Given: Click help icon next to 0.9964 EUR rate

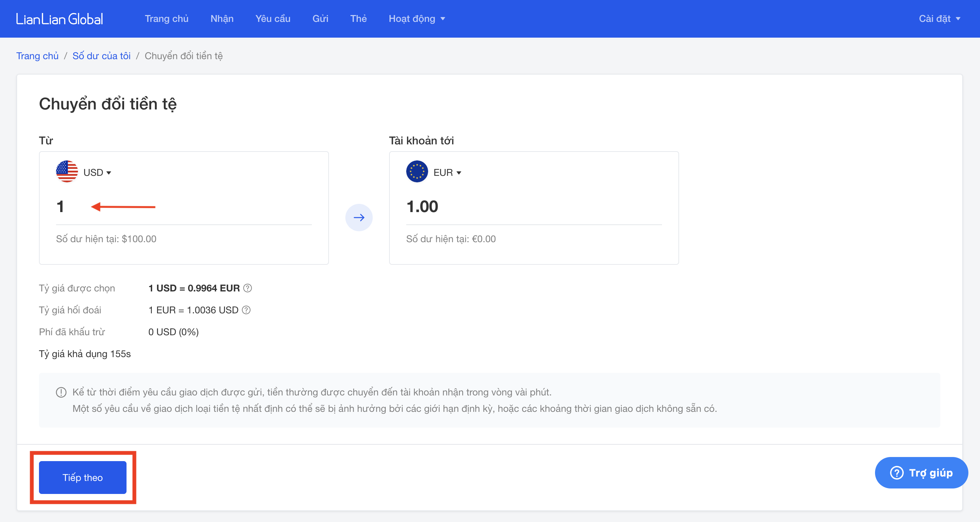Looking at the screenshot, I should [248, 288].
